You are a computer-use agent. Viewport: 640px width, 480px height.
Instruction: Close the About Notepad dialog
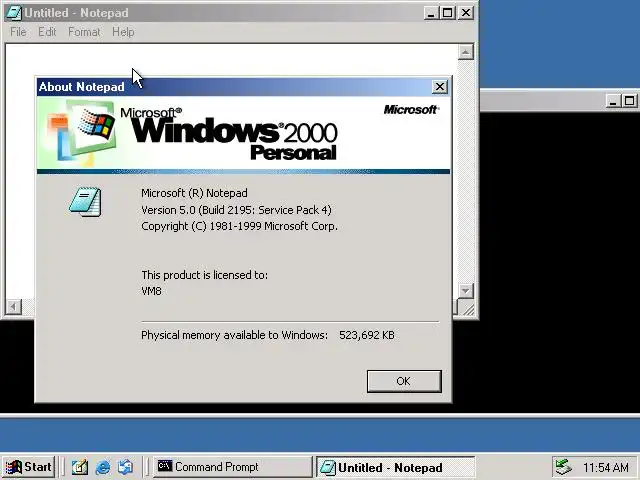(x=440, y=87)
